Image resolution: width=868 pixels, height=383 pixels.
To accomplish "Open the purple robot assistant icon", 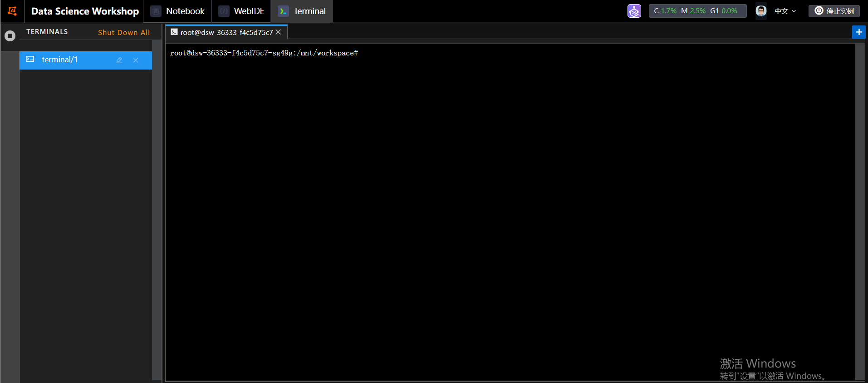I will point(634,11).
